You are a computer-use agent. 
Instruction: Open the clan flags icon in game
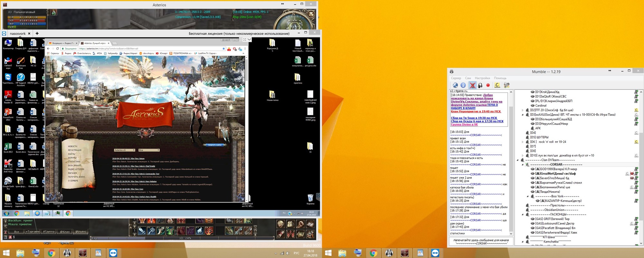pos(290,233)
